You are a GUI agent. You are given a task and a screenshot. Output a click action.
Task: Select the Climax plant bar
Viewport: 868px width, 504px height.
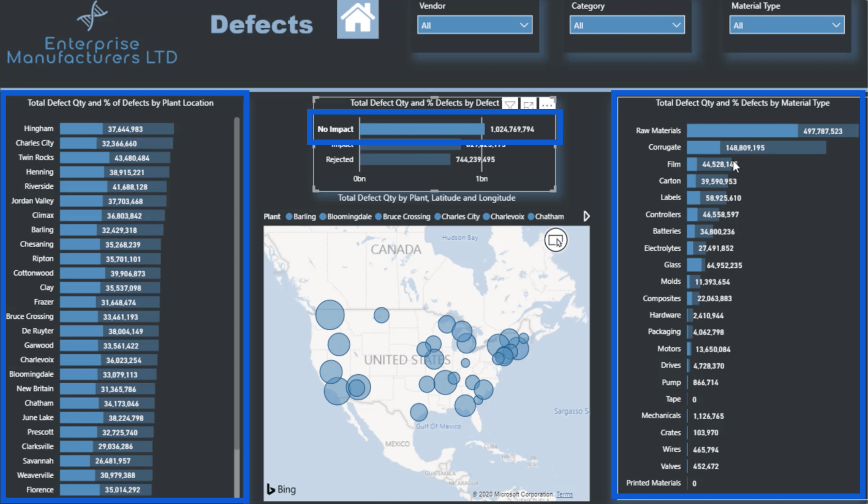[x=112, y=216]
